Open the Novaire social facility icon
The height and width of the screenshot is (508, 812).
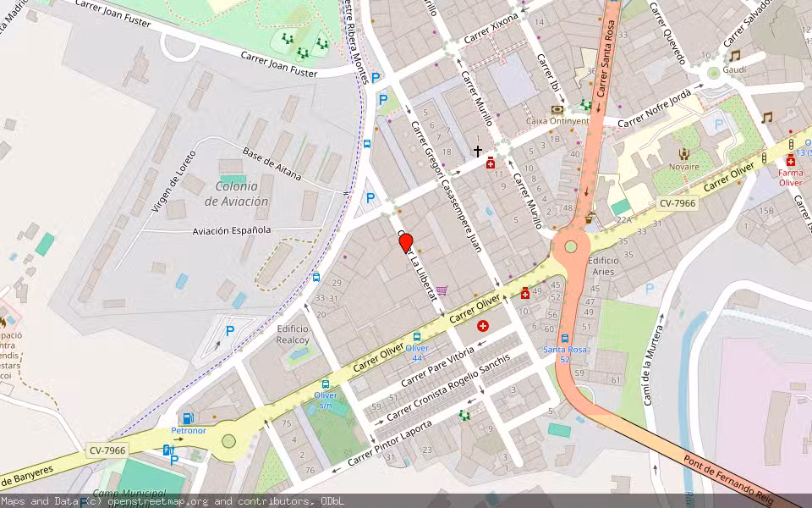click(684, 154)
